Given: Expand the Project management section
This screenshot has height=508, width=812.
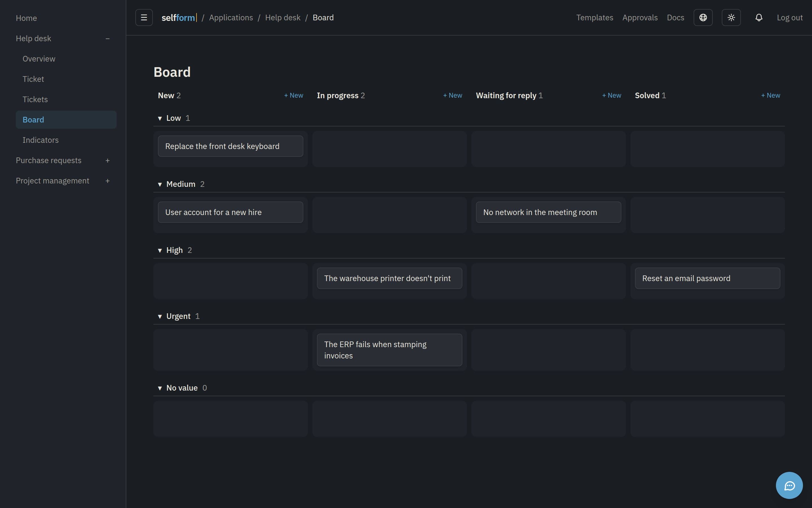Looking at the screenshot, I should point(108,181).
